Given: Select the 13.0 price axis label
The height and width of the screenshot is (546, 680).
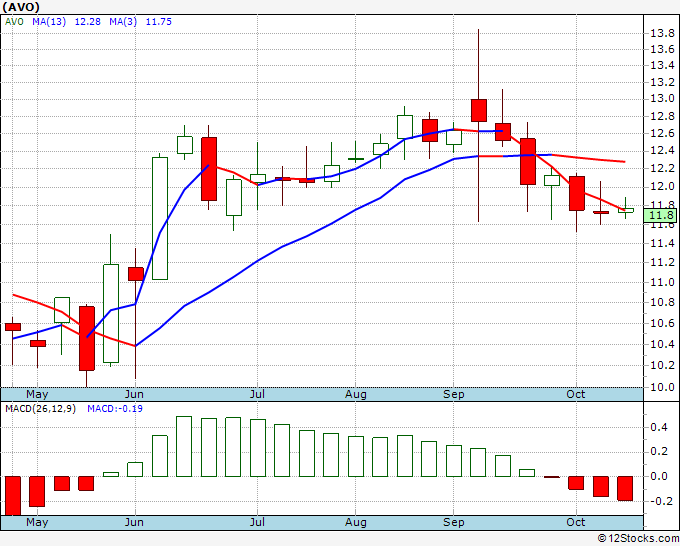Looking at the screenshot, I should pos(662,99).
